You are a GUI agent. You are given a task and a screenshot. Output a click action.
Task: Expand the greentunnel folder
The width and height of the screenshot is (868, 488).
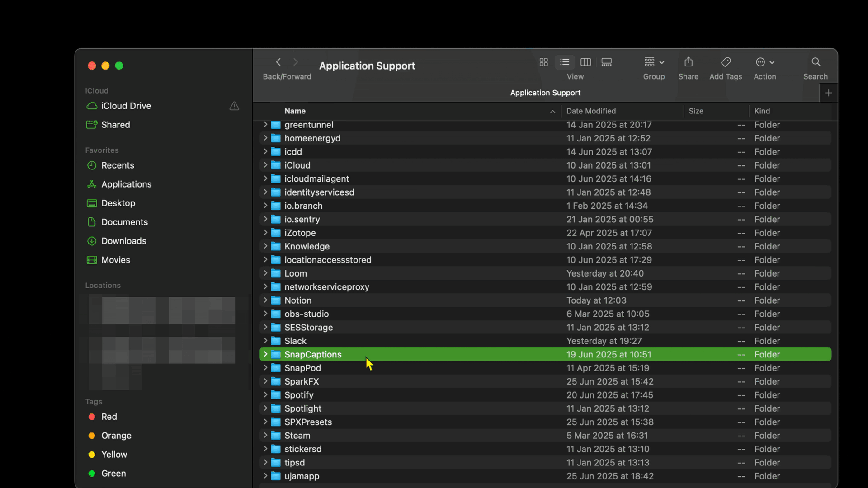pyautogui.click(x=265, y=124)
